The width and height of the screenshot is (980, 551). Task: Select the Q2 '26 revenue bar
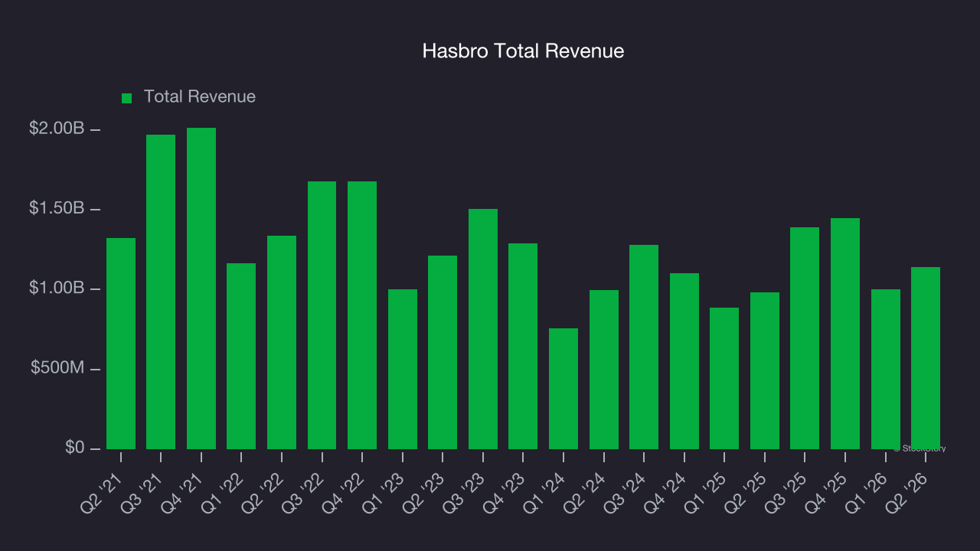926,358
